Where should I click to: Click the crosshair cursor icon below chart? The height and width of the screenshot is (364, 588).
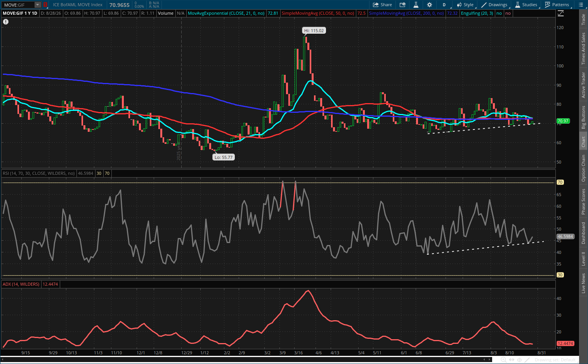point(519,360)
